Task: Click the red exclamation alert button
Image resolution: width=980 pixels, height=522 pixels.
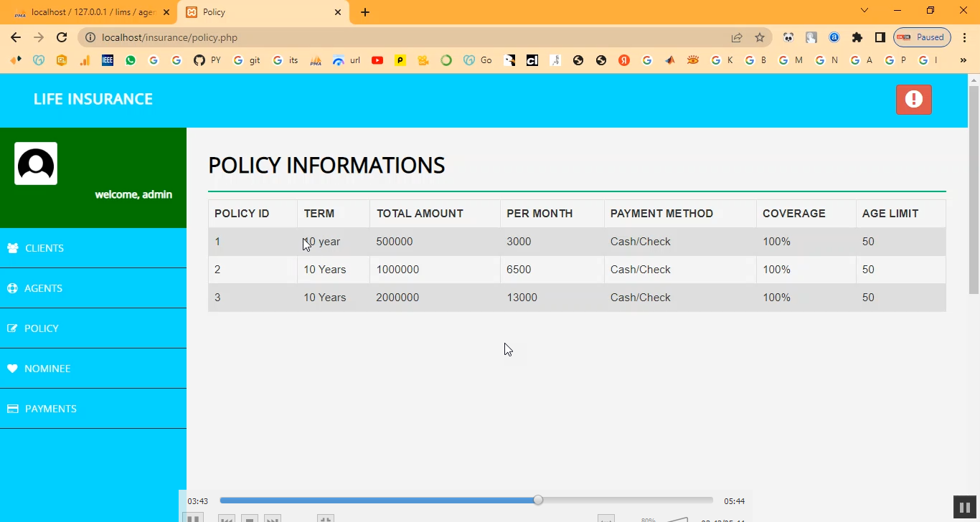Action: [913, 100]
